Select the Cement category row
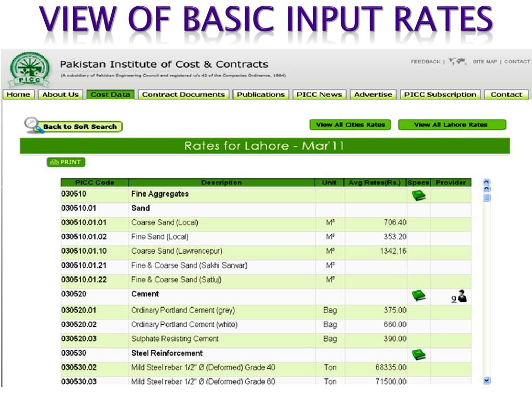 [x=266, y=296]
